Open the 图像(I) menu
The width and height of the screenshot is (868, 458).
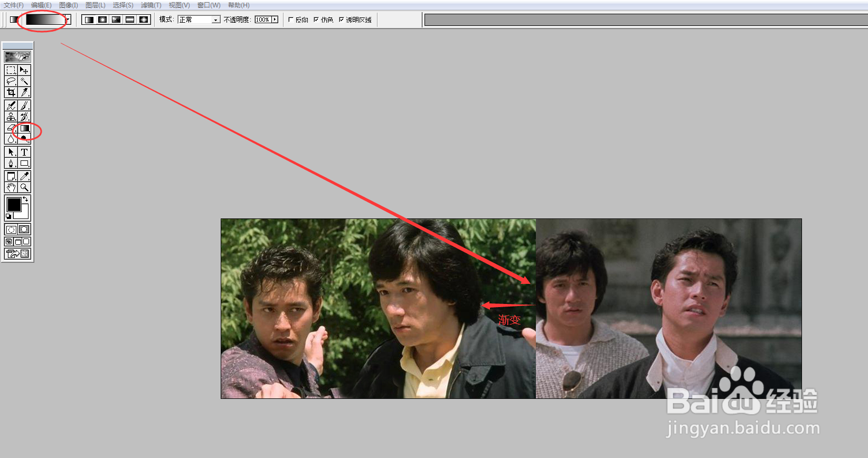(68, 5)
